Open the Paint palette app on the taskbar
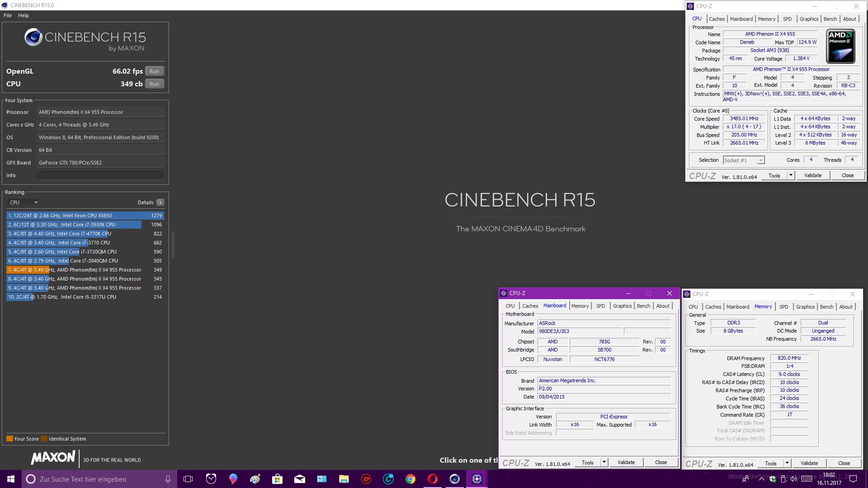The width and height of the screenshot is (868, 488). point(255,479)
